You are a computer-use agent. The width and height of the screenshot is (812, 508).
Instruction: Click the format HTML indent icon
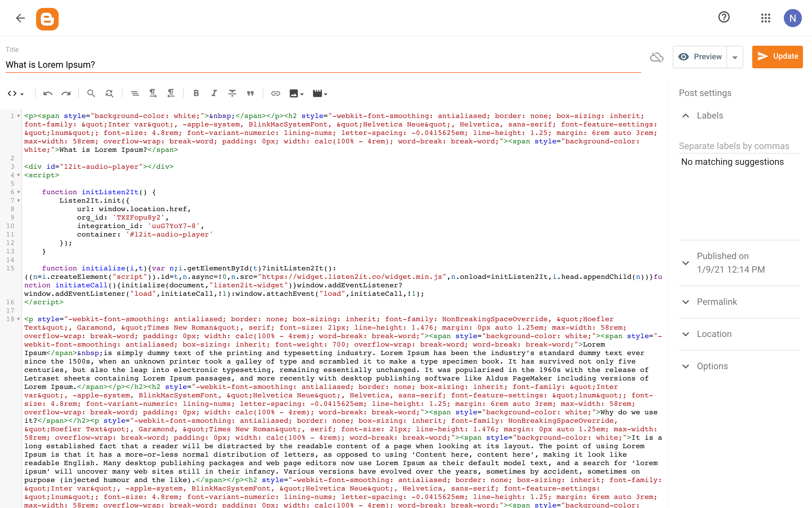(x=135, y=93)
